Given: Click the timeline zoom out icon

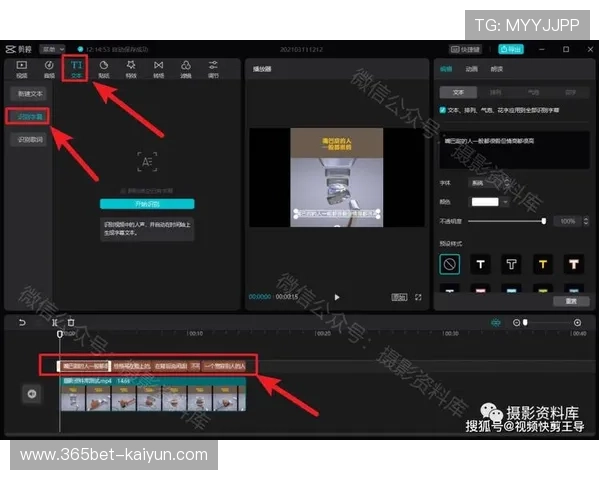Looking at the screenshot, I should 516,323.
